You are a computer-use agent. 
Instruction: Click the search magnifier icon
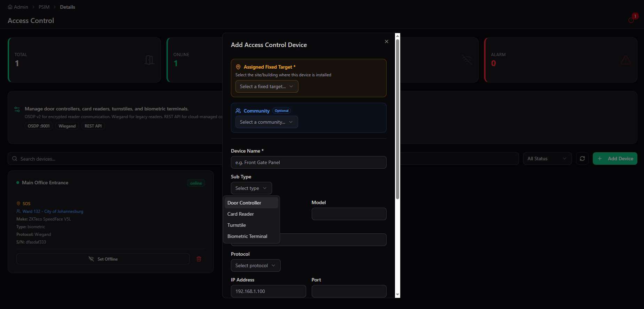15,159
